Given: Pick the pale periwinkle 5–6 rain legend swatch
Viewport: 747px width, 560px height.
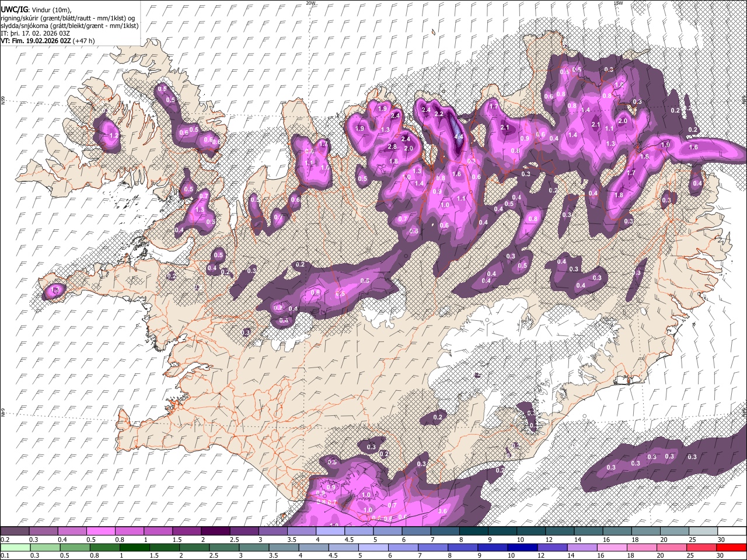Looking at the screenshot, I should tap(373, 547).
